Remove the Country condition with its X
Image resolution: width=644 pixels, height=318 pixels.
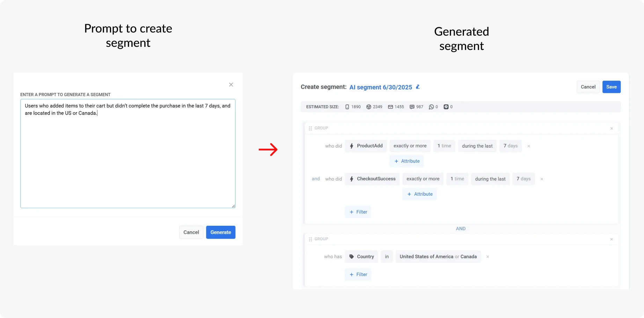point(488,256)
